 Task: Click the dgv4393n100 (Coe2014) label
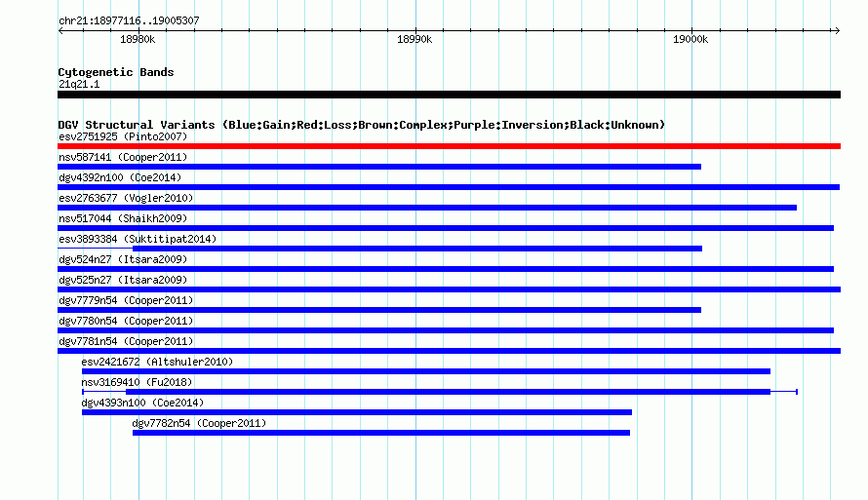click(142, 403)
